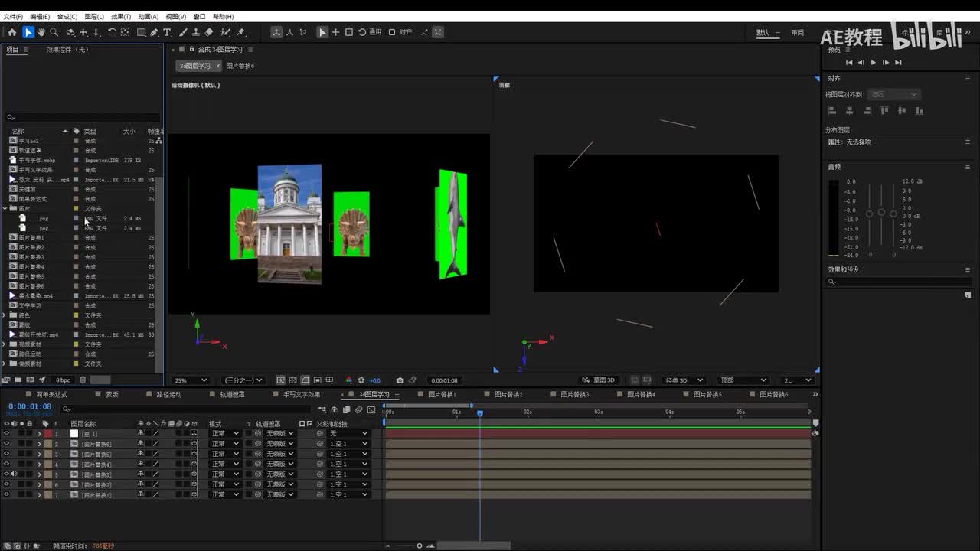The height and width of the screenshot is (551, 980).
Task: Click the red label swatch of layer 1
Action: pos(47,433)
